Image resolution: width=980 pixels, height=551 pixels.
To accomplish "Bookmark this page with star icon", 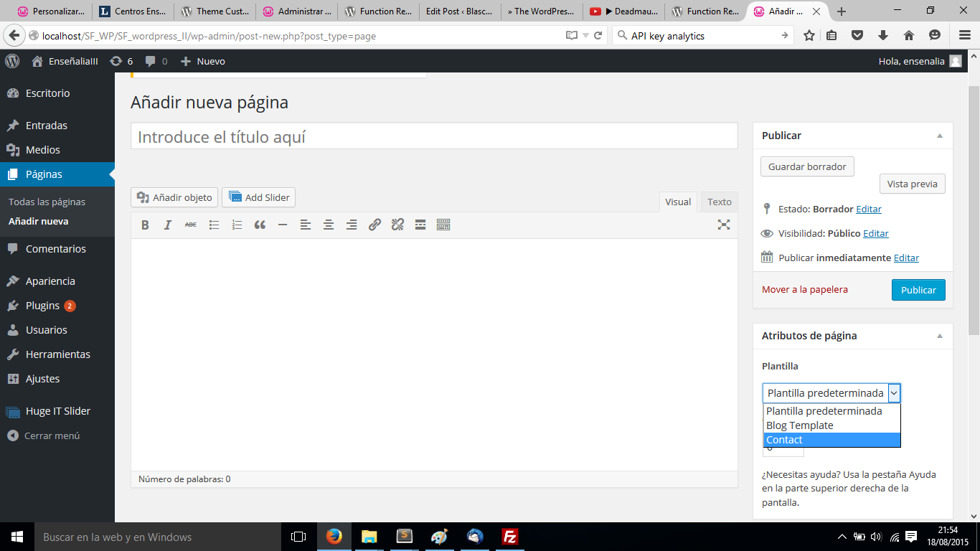I will pyautogui.click(x=809, y=36).
